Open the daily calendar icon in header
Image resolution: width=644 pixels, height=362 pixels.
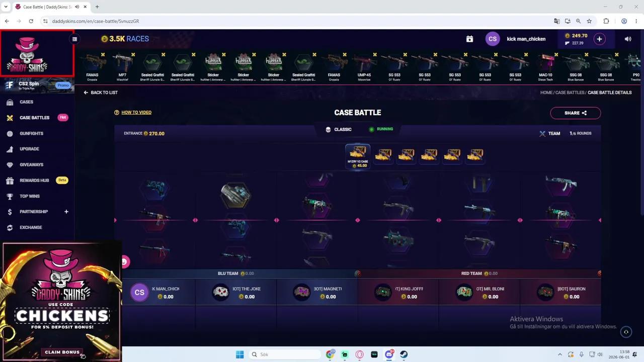click(469, 39)
